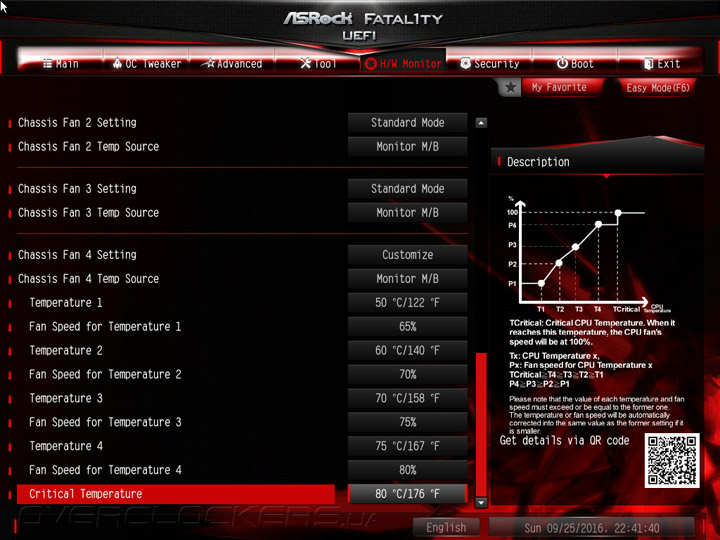Select the Temperature 1 label

(x=66, y=303)
